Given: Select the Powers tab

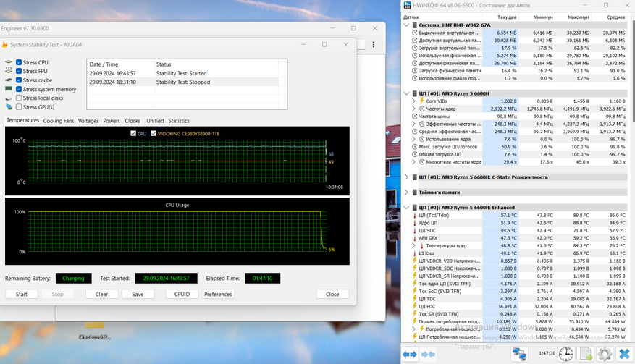Looking at the screenshot, I should coord(112,121).
